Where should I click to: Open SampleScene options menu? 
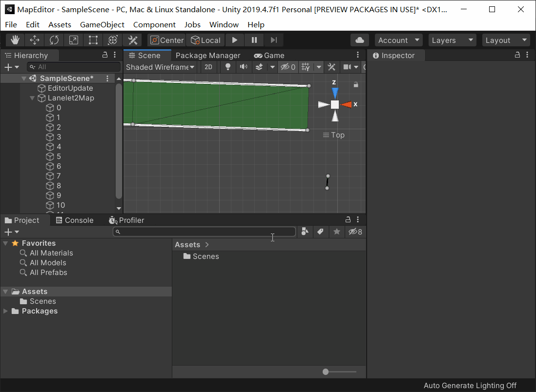(x=107, y=78)
